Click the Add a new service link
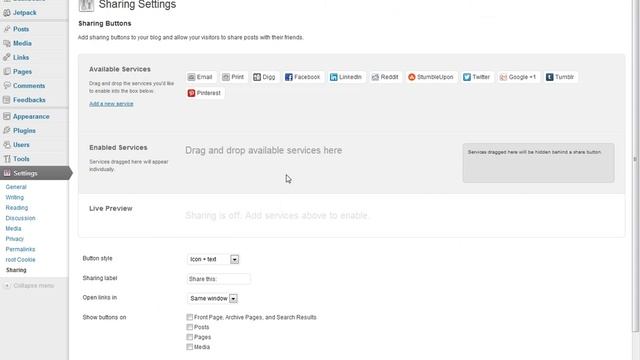 (x=111, y=104)
